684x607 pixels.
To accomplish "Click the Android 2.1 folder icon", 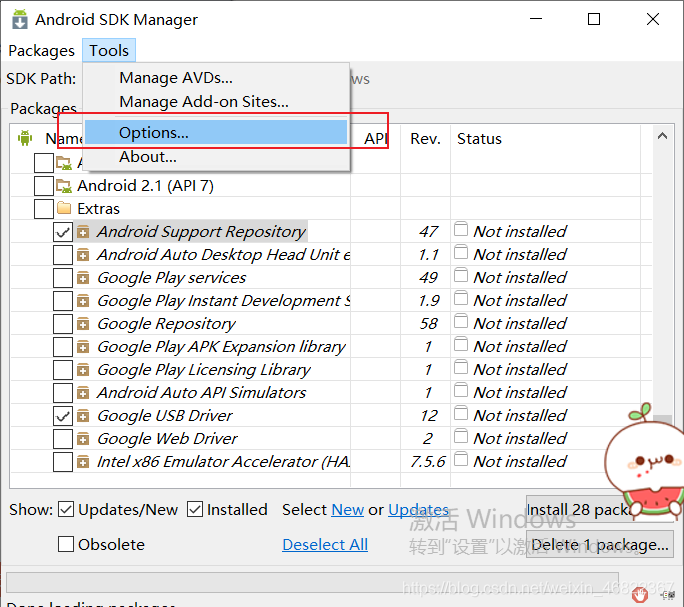I will [x=64, y=186].
